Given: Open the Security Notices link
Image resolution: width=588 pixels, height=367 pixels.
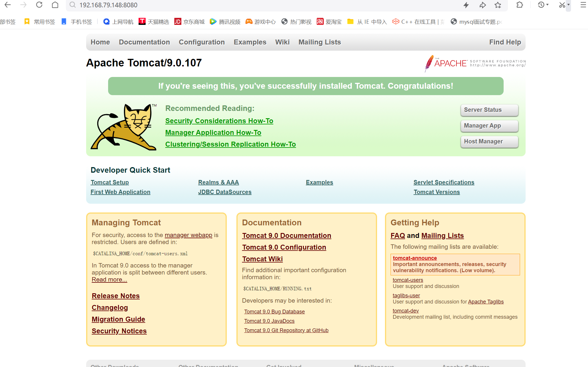Looking at the screenshot, I should 119,331.
